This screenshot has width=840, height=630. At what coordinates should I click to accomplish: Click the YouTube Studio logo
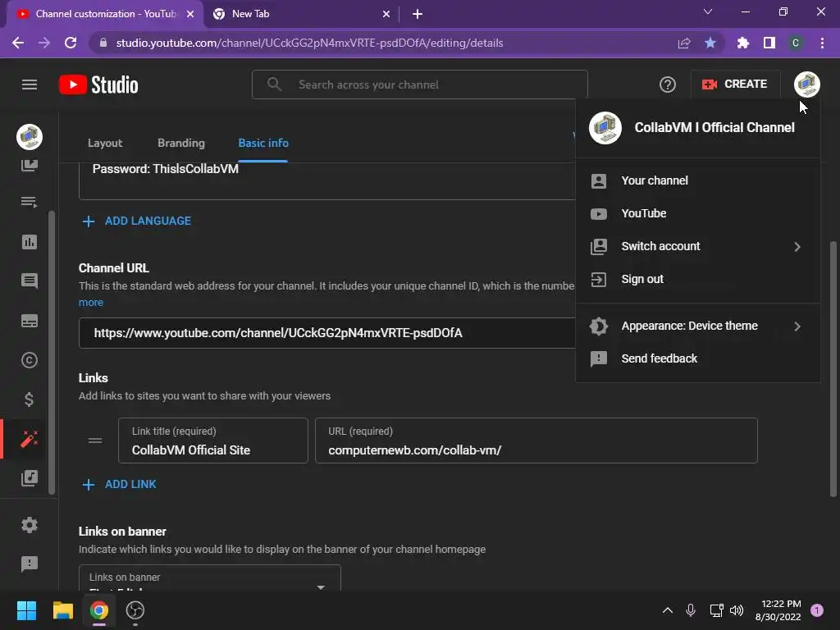point(98,84)
